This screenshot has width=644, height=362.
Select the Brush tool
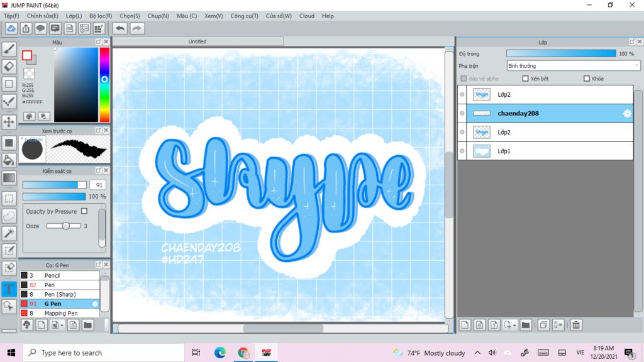(x=9, y=49)
